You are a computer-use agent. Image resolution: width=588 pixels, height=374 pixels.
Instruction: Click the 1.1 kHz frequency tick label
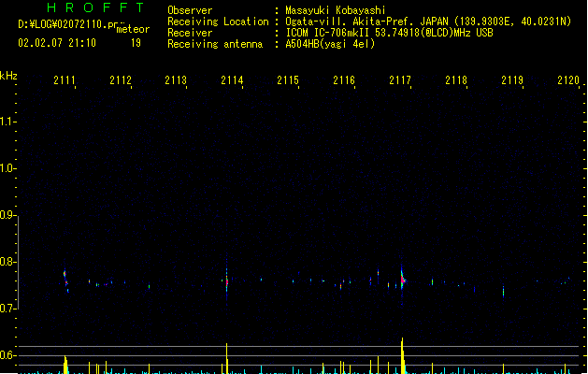[x=7, y=122]
